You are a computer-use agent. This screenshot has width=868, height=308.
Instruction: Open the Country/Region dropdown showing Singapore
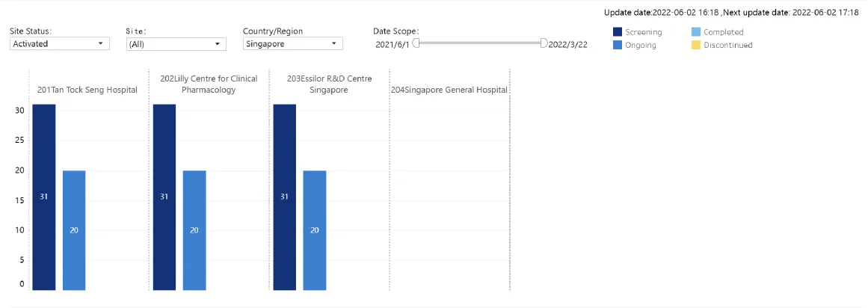click(292, 44)
